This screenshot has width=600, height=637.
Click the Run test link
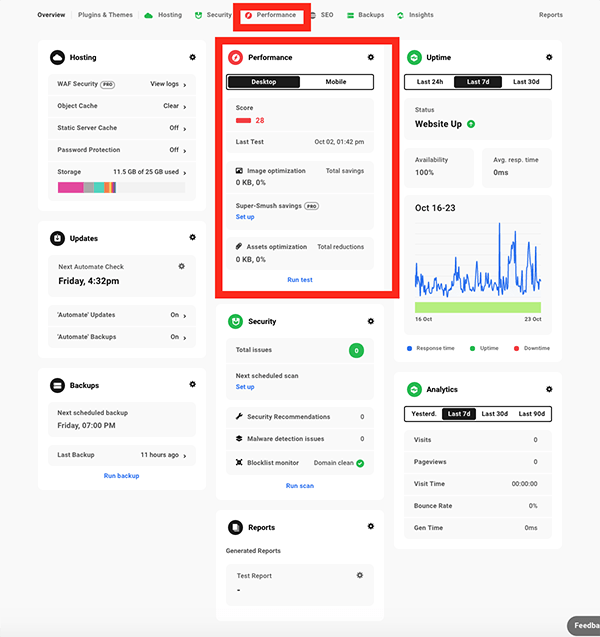click(300, 280)
